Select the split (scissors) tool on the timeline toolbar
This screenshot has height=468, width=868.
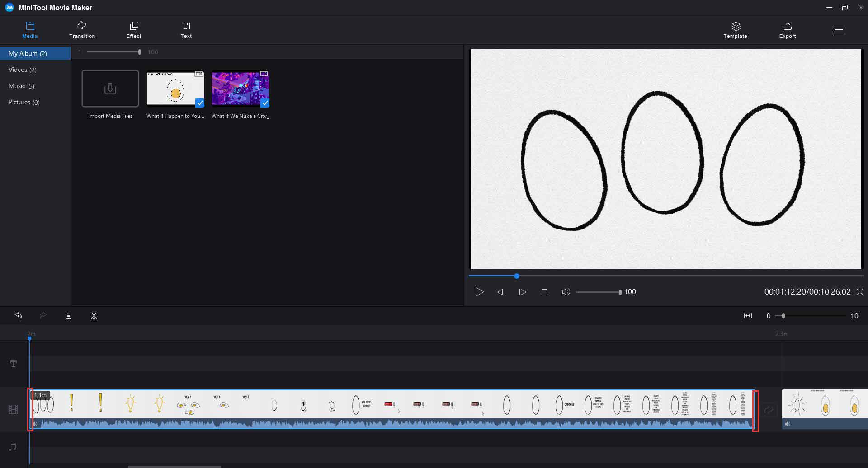[x=94, y=315]
